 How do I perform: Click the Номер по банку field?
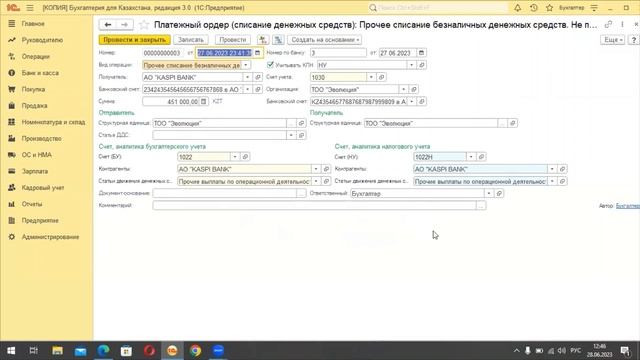338,53
